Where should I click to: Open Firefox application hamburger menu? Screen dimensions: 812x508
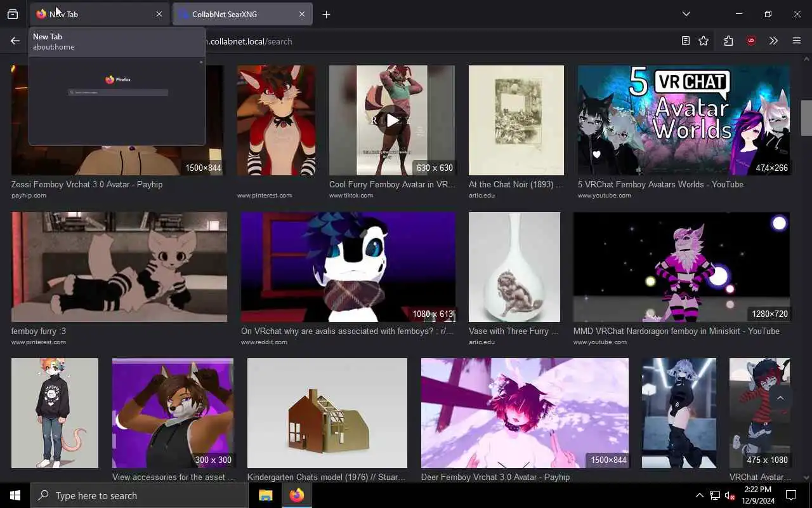click(x=797, y=41)
